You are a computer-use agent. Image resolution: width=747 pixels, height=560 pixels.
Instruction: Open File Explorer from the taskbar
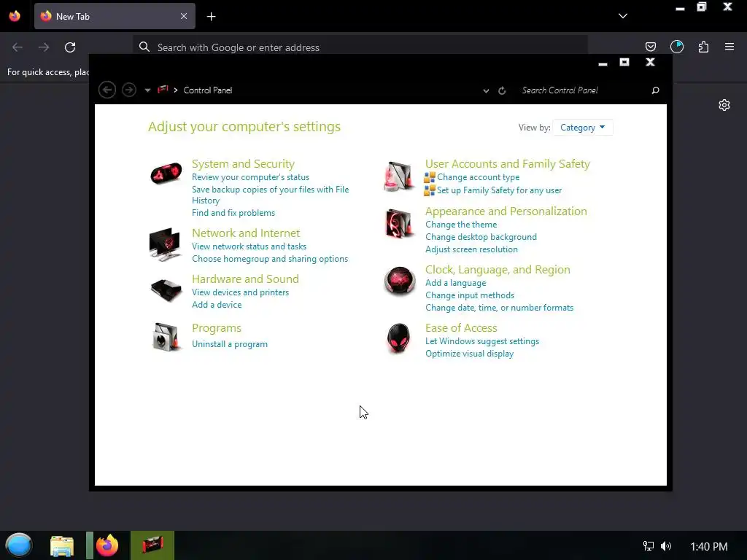[62, 545]
